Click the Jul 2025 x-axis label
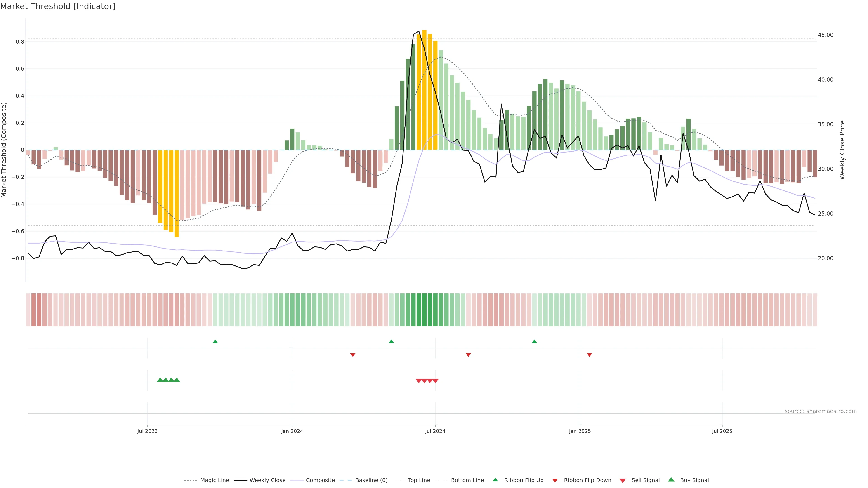Viewport: 868px width, 488px height. (722, 431)
